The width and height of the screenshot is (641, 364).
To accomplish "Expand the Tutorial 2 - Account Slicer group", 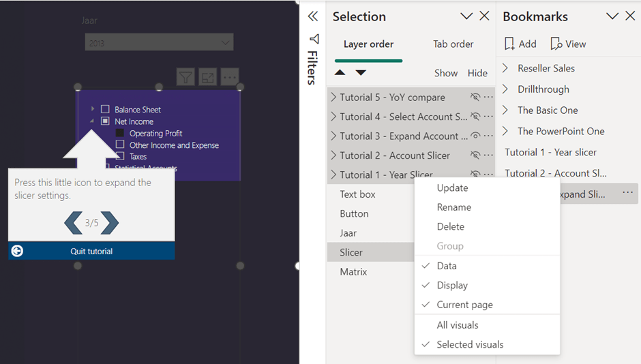I will coord(333,155).
